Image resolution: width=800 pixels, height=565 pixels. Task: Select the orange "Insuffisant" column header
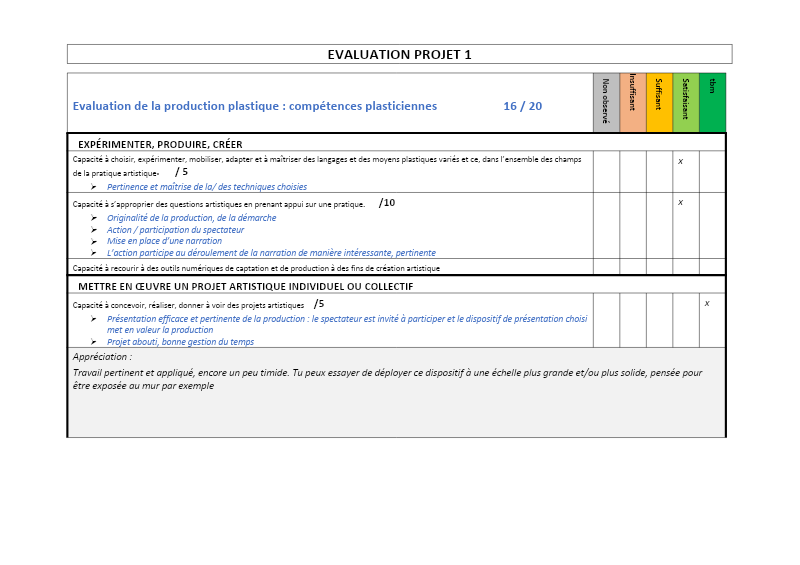click(633, 102)
